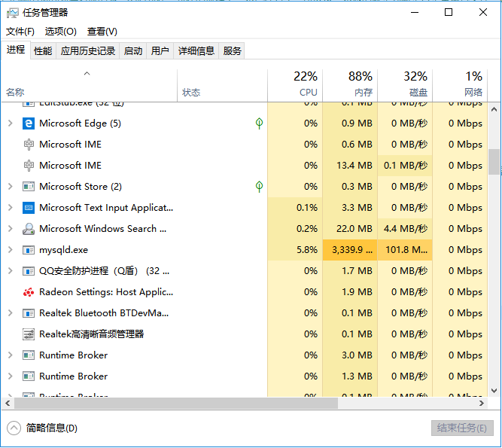The height and width of the screenshot is (448, 502).
Task: Expand the Microsoft Store (2) group
Action: 11,187
